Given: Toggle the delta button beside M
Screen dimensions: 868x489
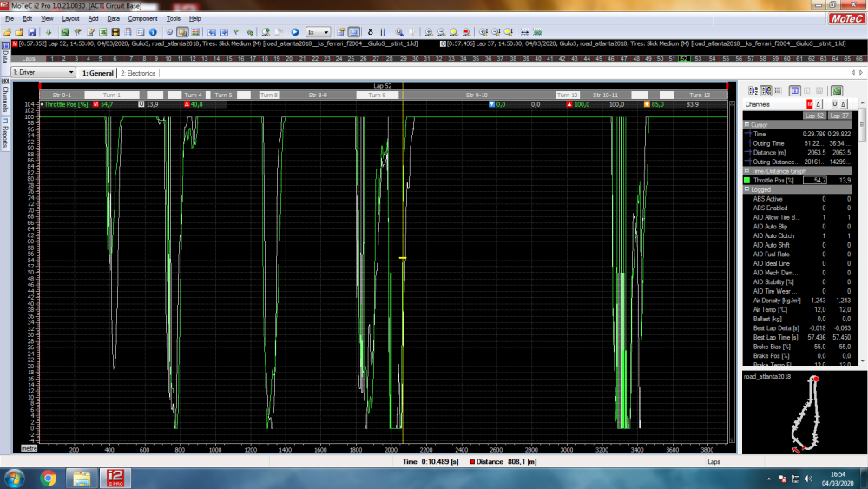Looking at the screenshot, I should tap(819, 104).
